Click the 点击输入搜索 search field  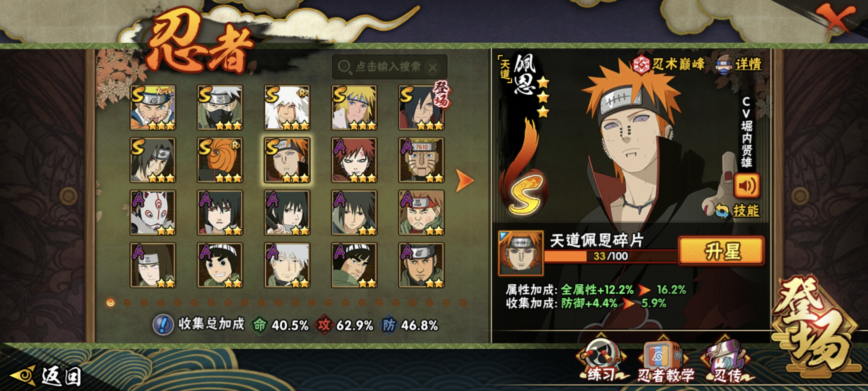click(x=390, y=67)
